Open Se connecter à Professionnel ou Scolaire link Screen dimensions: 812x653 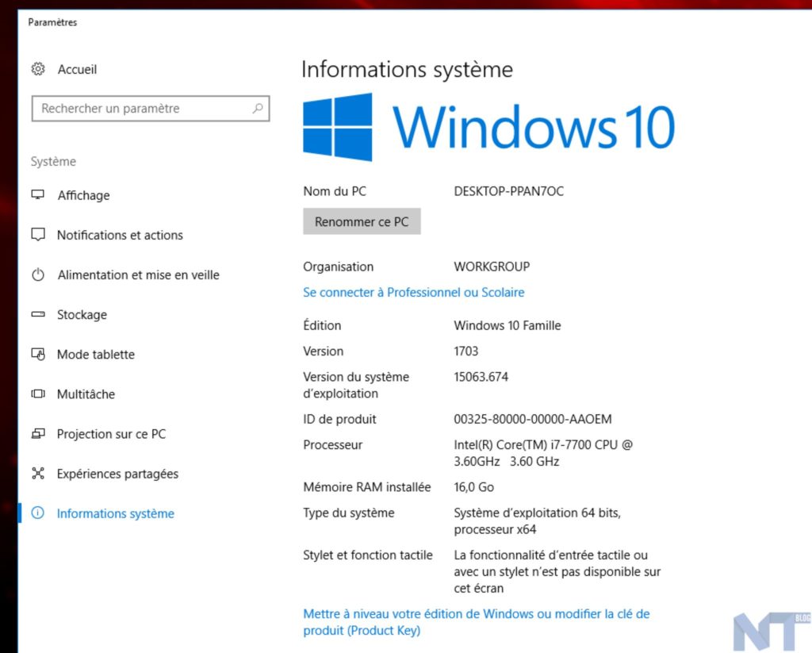click(x=414, y=292)
